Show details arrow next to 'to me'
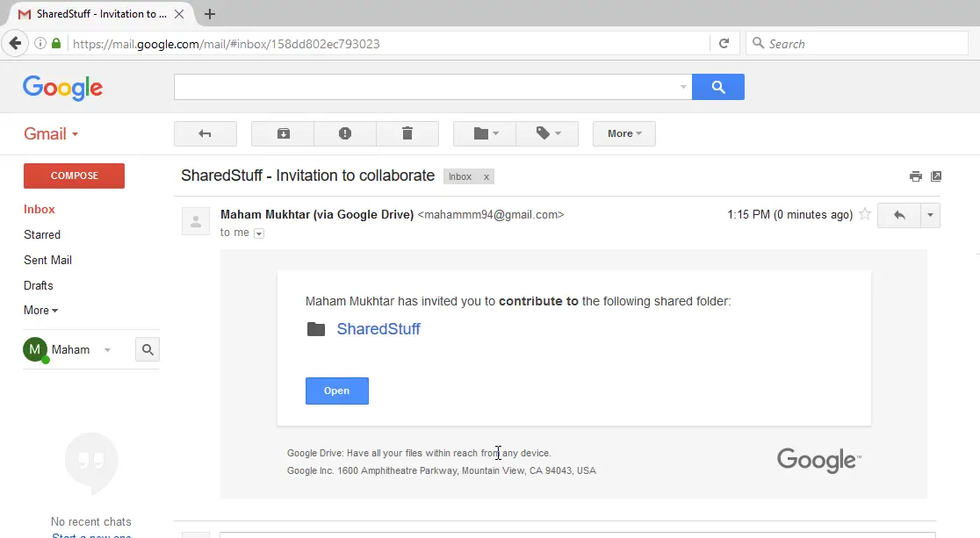Viewport: 980px width, 538px height. click(259, 233)
